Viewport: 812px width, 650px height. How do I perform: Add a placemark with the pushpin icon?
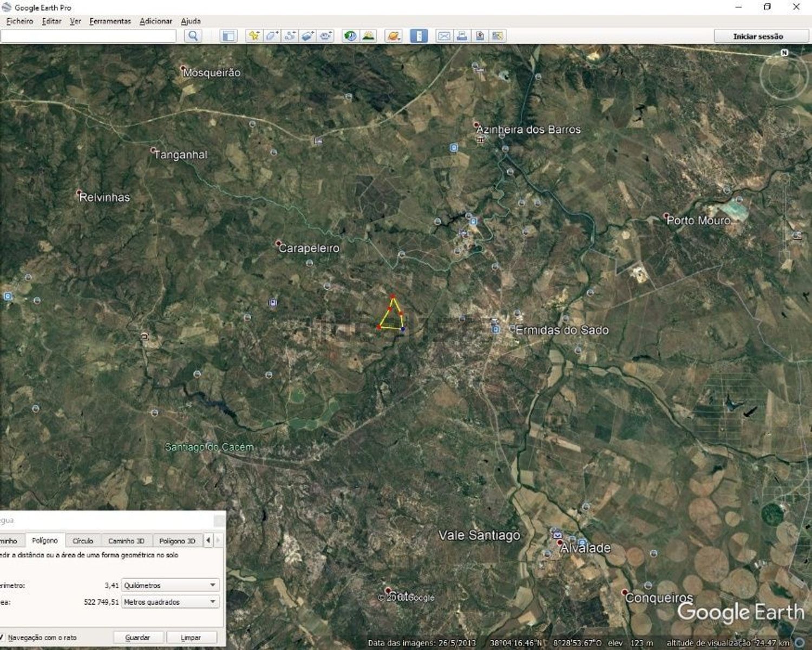pyautogui.click(x=253, y=36)
